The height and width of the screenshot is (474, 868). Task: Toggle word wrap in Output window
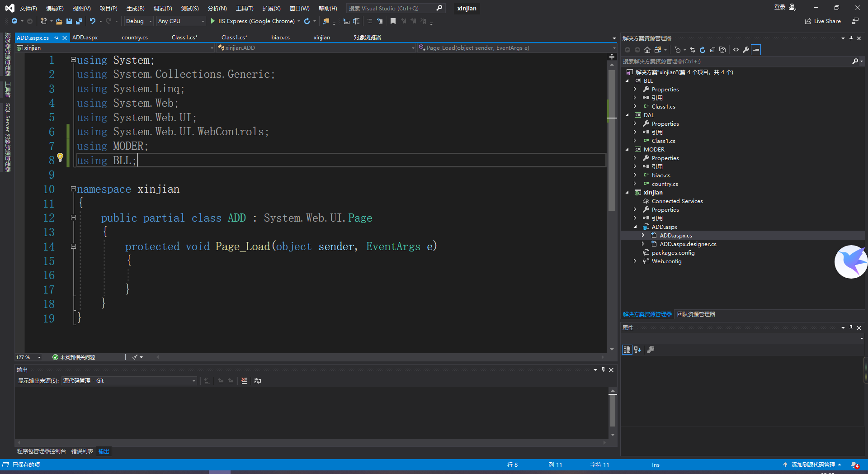(258, 381)
